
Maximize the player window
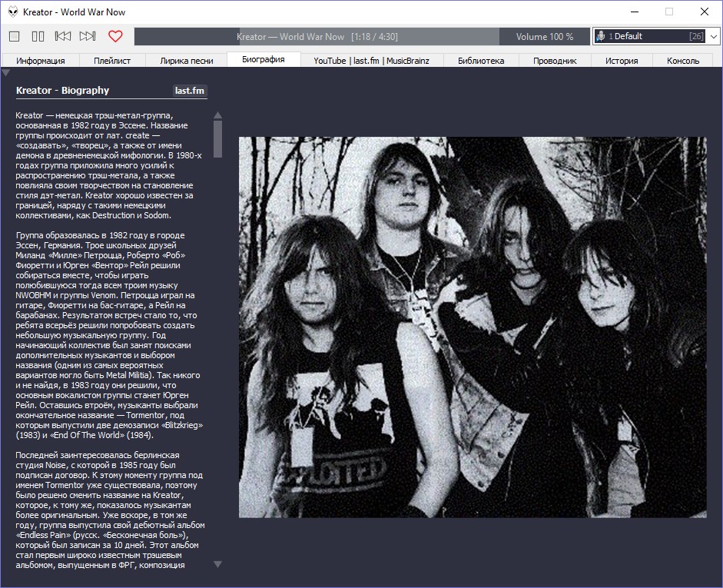coord(669,12)
